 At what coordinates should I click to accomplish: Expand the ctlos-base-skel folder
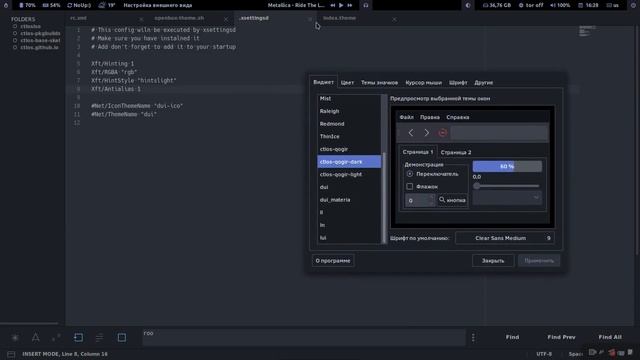[15, 40]
